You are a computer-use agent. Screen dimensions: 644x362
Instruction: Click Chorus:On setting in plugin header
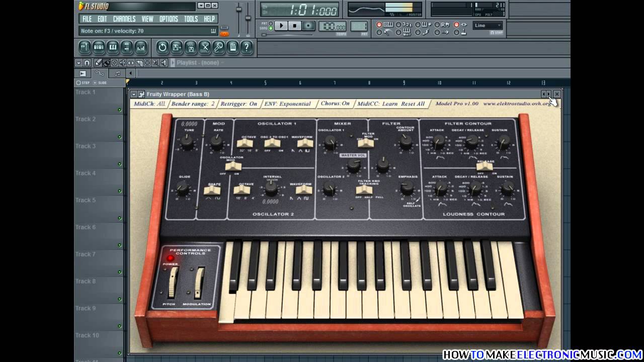[335, 104]
